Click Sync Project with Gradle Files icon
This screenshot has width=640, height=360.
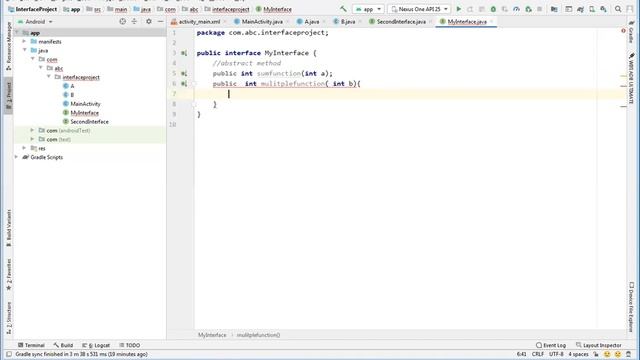(x=580, y=9)
